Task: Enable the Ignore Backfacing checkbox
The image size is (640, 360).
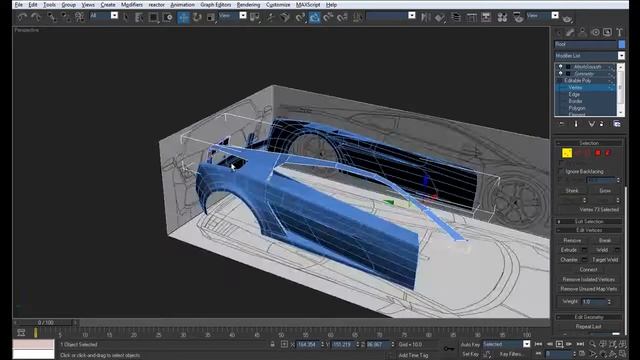Action: click(561, 171)
